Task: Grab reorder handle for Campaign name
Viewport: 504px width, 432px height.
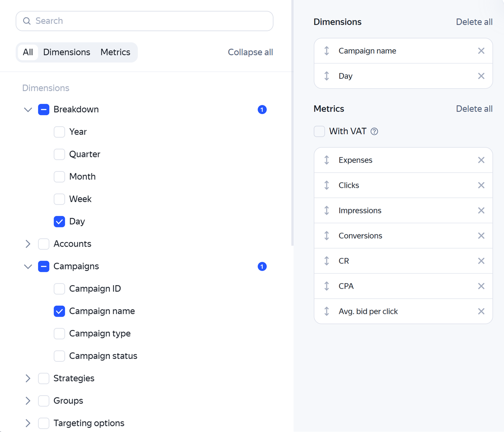Action: (x=327, y=51)
